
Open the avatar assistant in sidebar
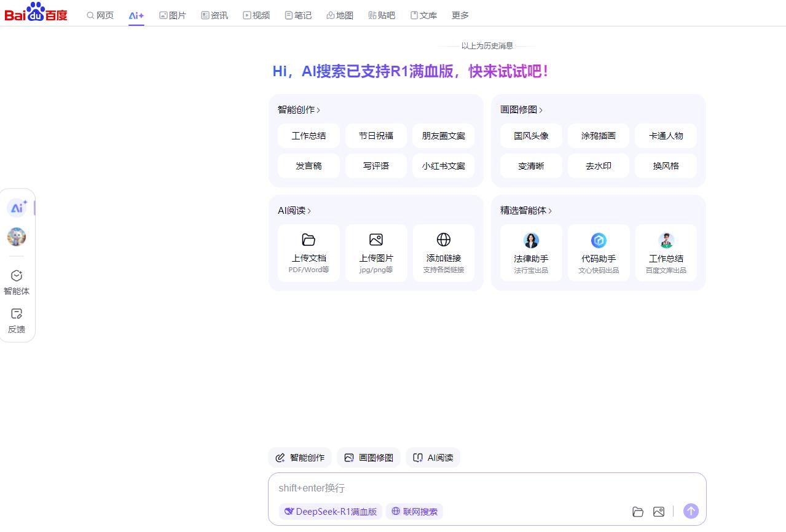[17, 237]
